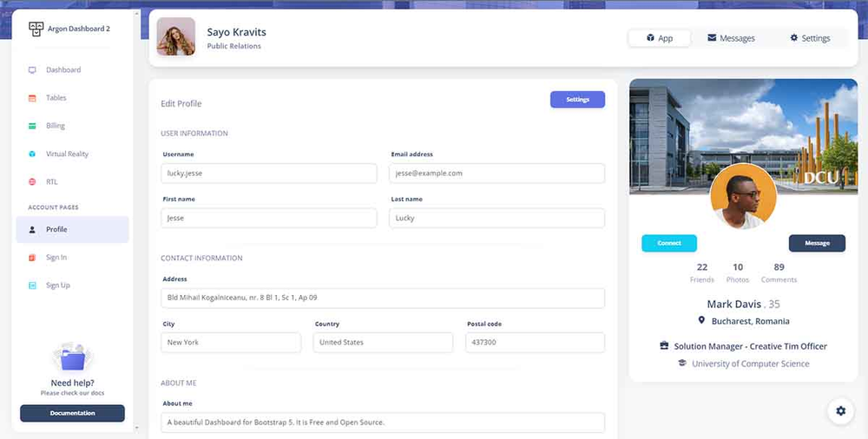Click Sayo Kravits profile avatar thumbnail

[176, 37]
